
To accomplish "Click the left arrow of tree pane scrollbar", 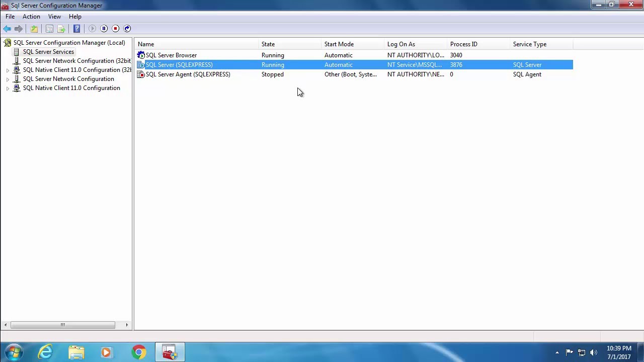I will click(x=6, y=325).
